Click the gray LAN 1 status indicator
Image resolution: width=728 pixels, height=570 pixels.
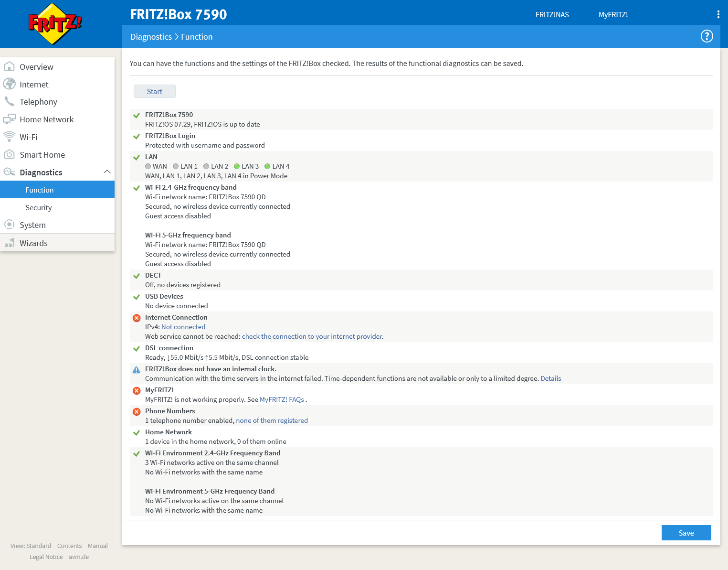click(x=176, y=166)
